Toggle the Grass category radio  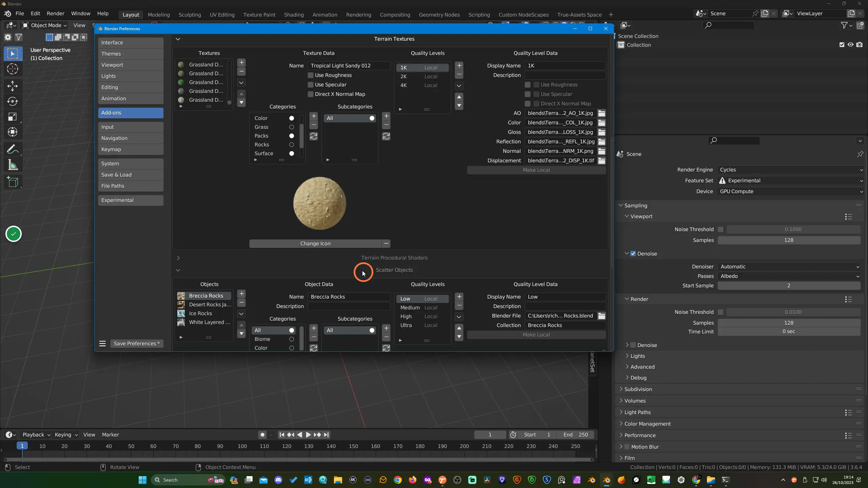coord(292,127)
